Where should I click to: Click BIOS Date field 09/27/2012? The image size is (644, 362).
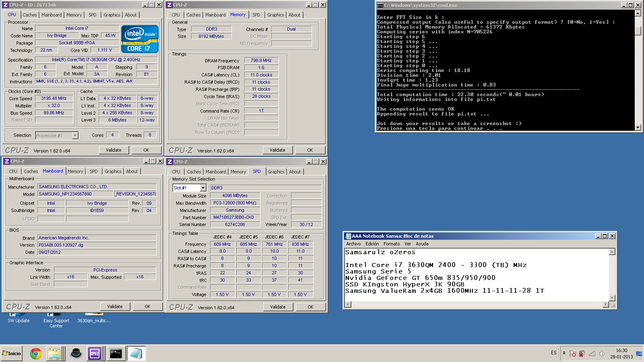97,252
